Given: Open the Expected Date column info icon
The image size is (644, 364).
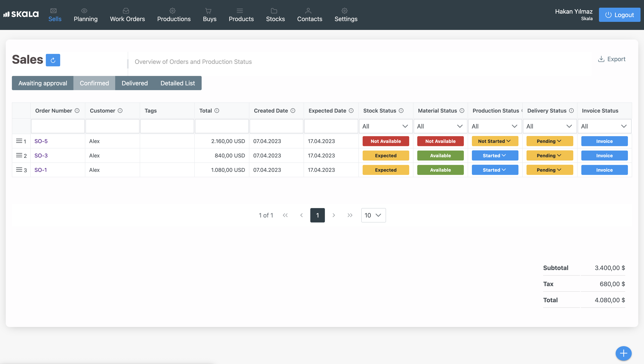Looking at the screenshot, I should [x=351, y=110].
